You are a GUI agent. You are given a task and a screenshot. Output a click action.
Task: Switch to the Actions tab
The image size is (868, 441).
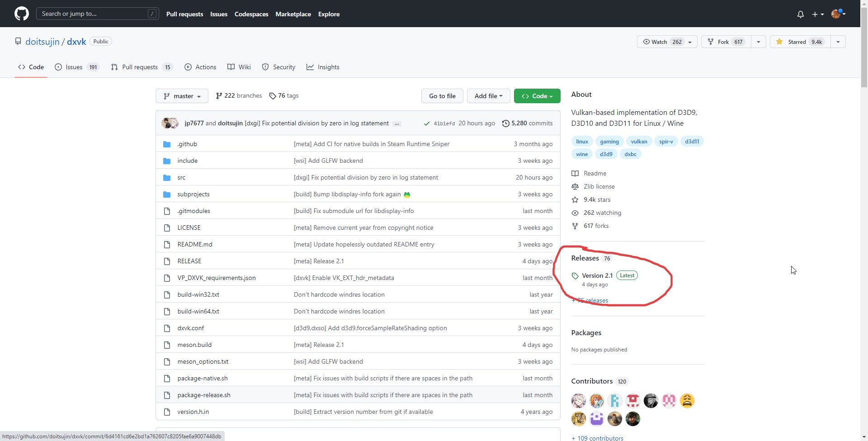click(x=200, y=67)
